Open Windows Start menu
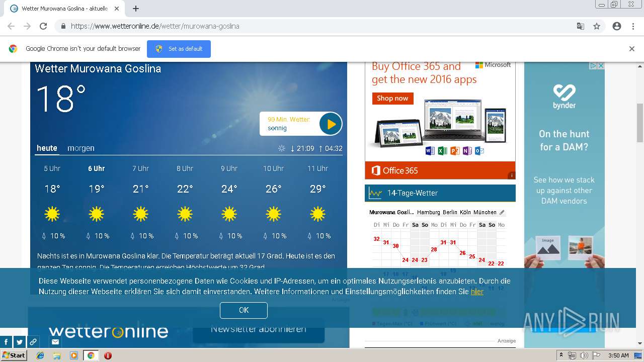Viewport: 644px width, 362px height. click(x=14, y=355)
